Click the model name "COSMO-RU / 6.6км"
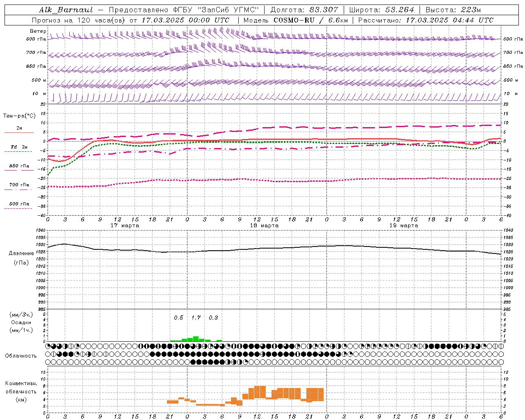 (310, 20)
